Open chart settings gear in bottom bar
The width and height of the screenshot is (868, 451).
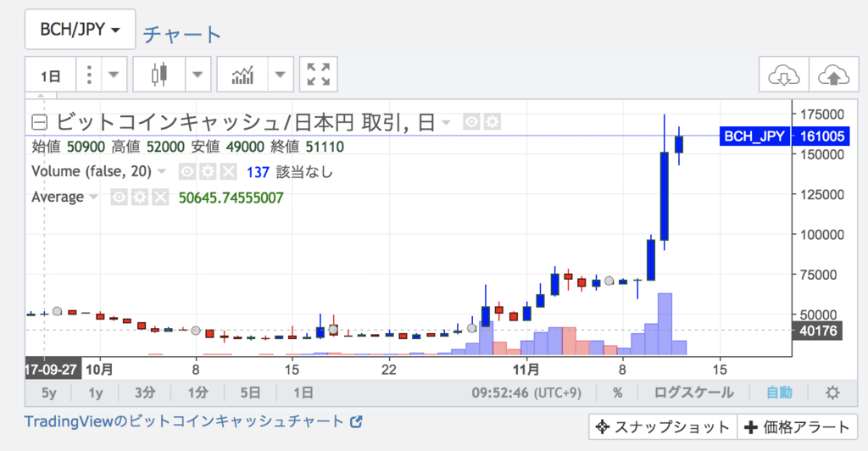click(832, 393)
